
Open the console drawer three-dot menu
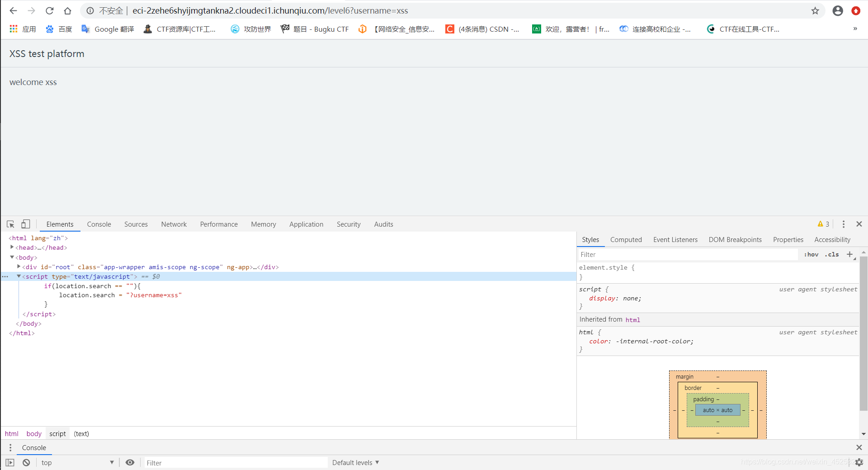click(x=10, y=447)
